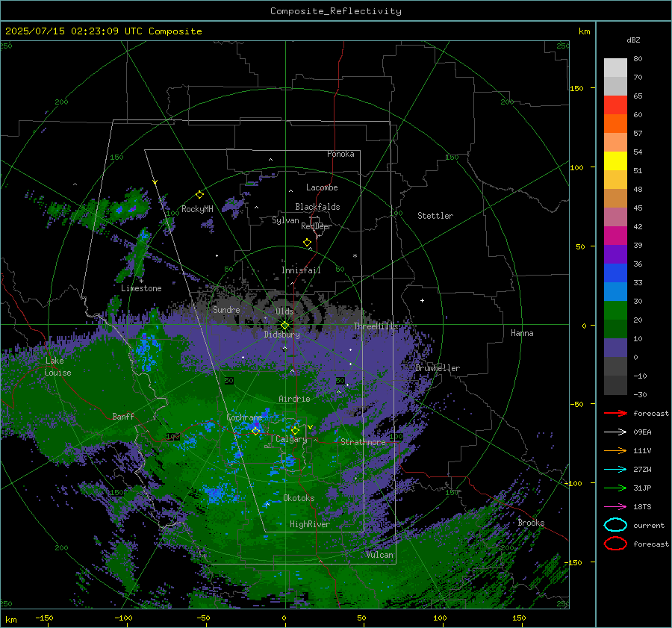Click the Strathmore label on map

coord(363,442)
